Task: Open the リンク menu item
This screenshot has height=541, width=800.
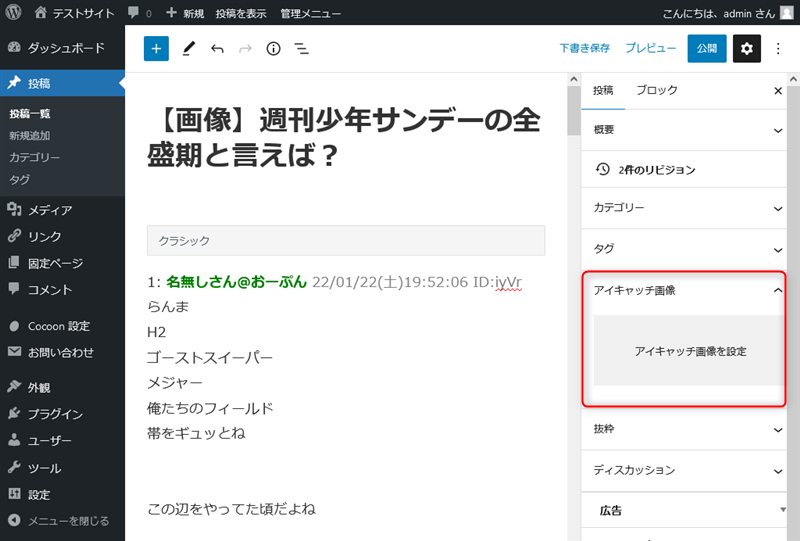Action: (62, 236)
